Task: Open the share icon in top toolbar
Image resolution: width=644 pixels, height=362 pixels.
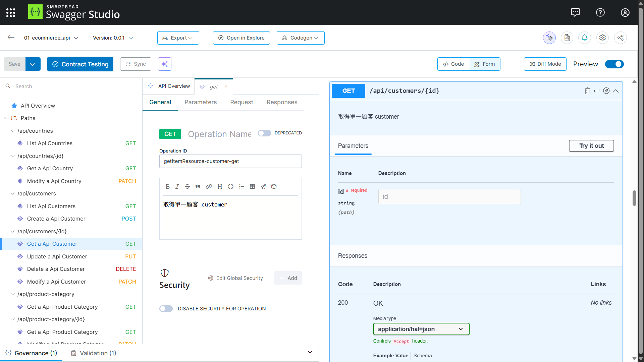Action: tap(621, 38)
